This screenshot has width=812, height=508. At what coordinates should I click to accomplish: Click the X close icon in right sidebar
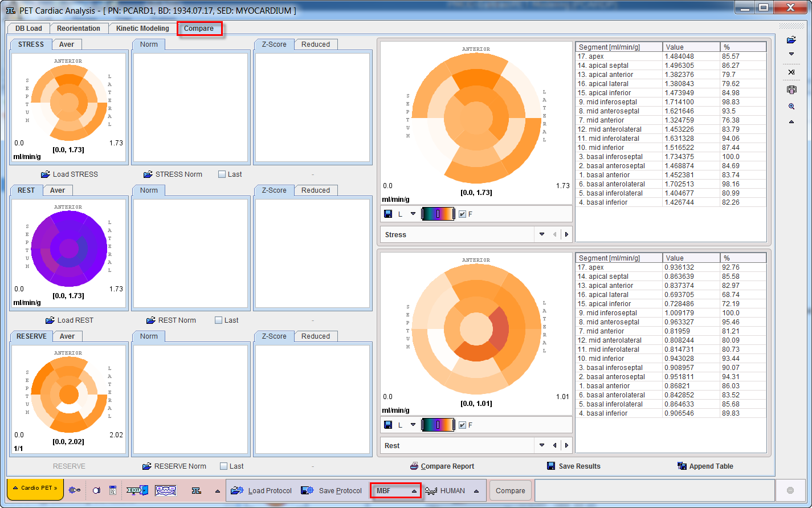point(791,72)
